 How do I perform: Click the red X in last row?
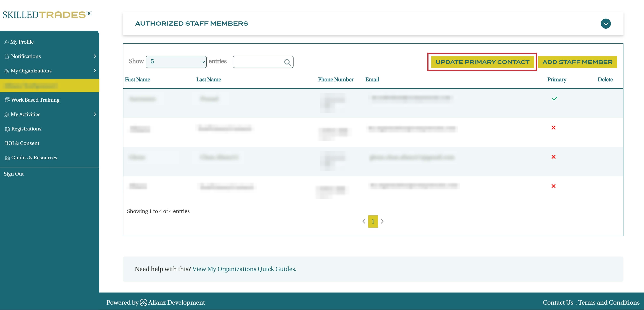553,186
